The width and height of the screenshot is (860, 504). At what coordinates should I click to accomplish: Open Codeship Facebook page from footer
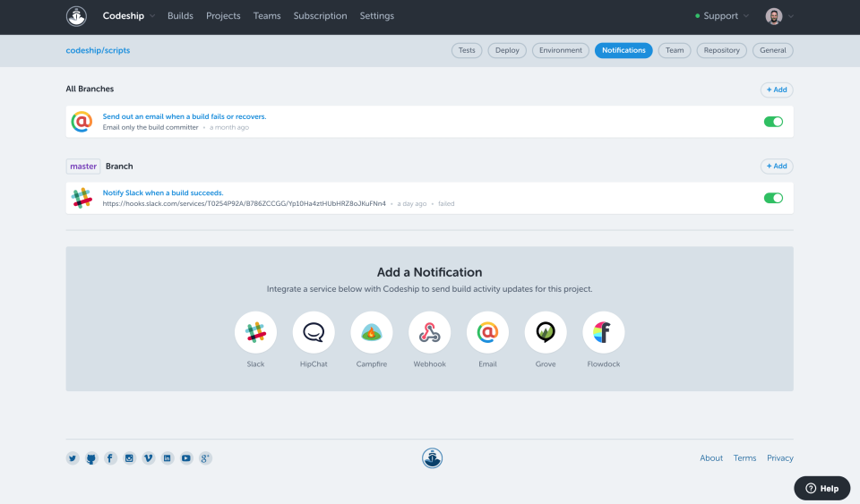point(110,458)
